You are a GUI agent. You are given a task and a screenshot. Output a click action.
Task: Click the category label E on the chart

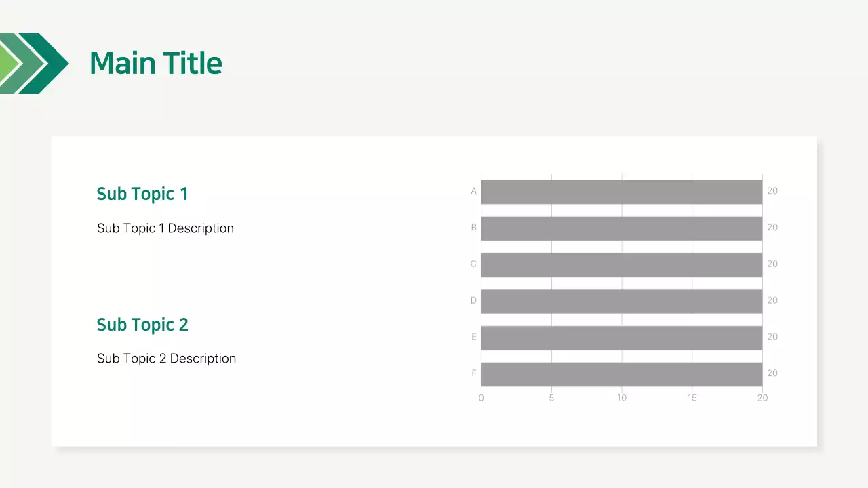(x=474, y=337)
